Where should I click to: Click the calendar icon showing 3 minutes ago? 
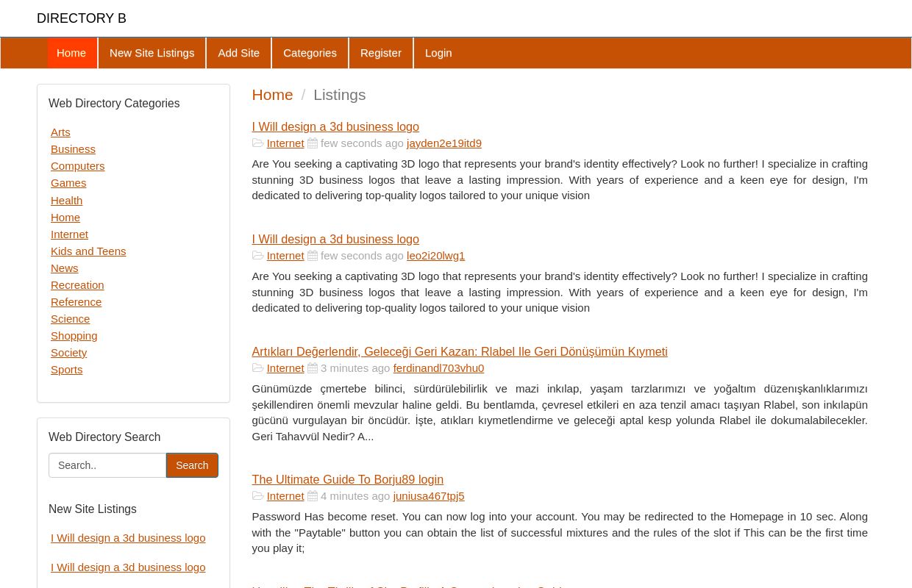coord(313,367)
